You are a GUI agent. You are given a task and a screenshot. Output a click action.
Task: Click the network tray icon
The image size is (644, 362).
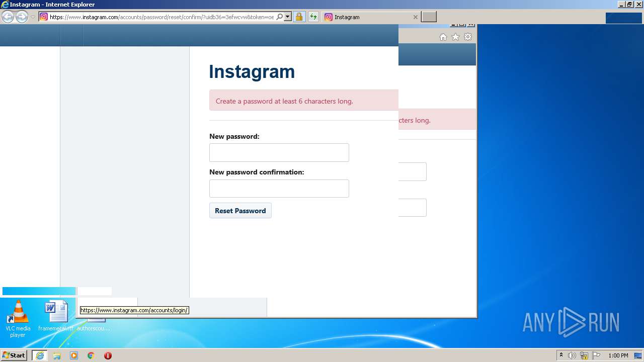coord(584,355)
